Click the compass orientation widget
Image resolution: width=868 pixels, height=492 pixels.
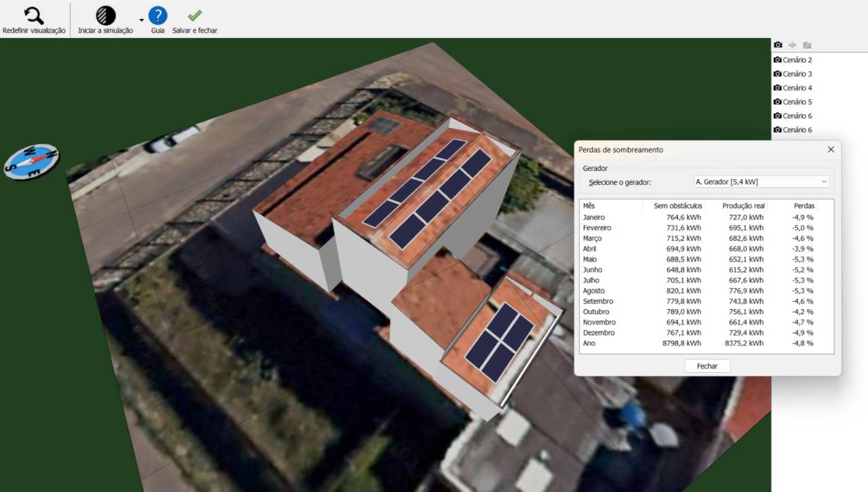31,161
